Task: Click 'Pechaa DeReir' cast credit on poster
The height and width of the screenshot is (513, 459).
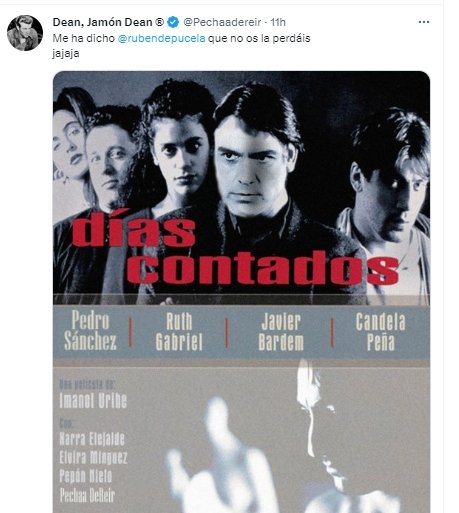Action: [87, 495]
